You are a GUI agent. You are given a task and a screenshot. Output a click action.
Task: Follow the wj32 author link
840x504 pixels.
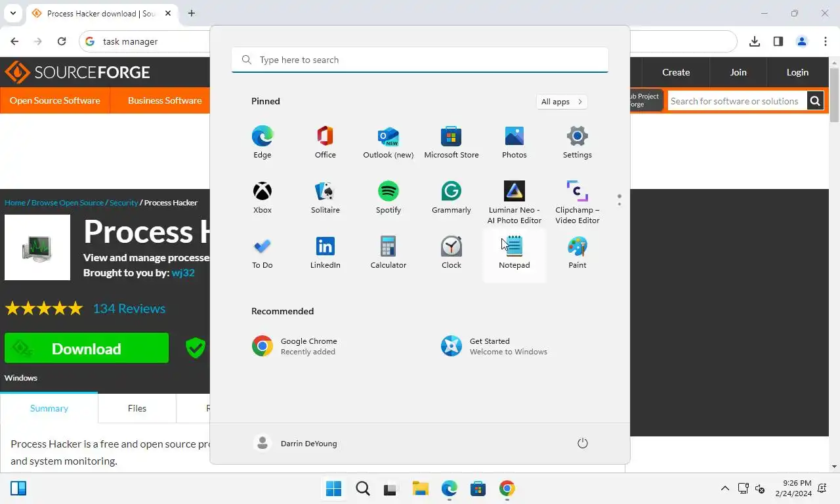coord(183,273)
